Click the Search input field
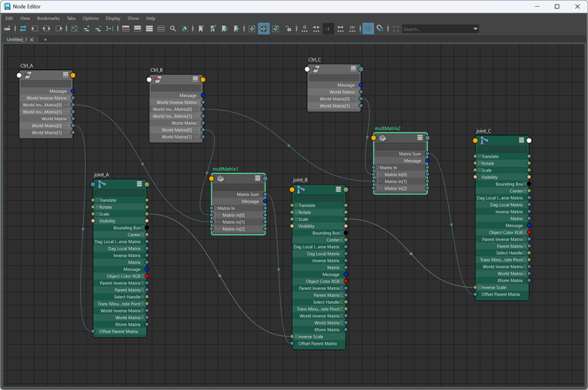The height and width of the screenshot is (390, 588). coord(436,29)
